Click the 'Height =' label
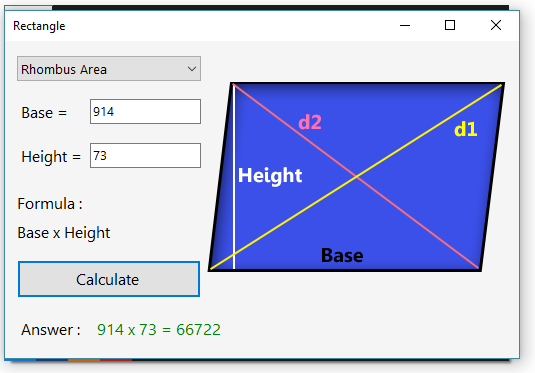The image size is (535, 373). coord(51,157)
